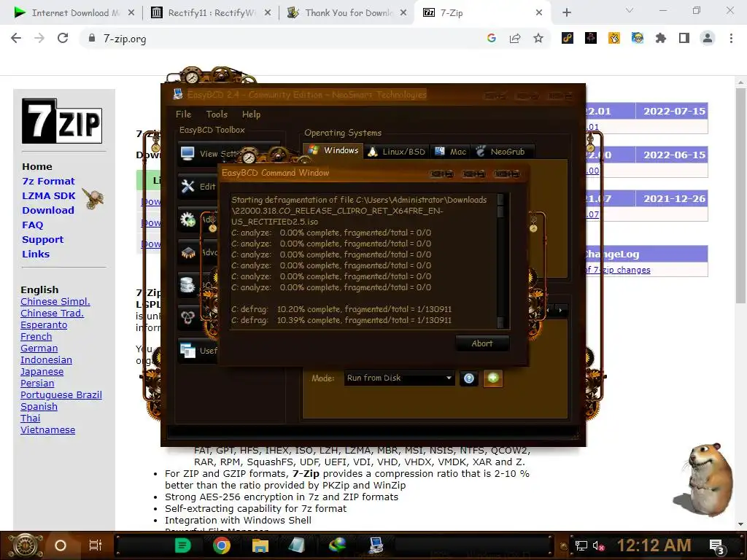This screenshot has height=560, width=747.
Task: Select the Windows operating system tab
Action: point(333,150)
